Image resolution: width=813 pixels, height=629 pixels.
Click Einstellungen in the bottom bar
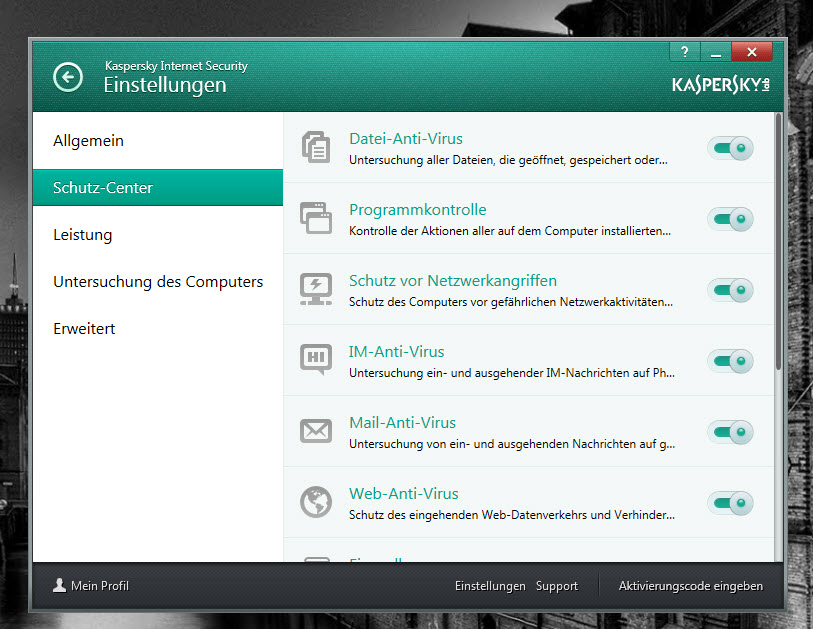click(x=490, y=586)
